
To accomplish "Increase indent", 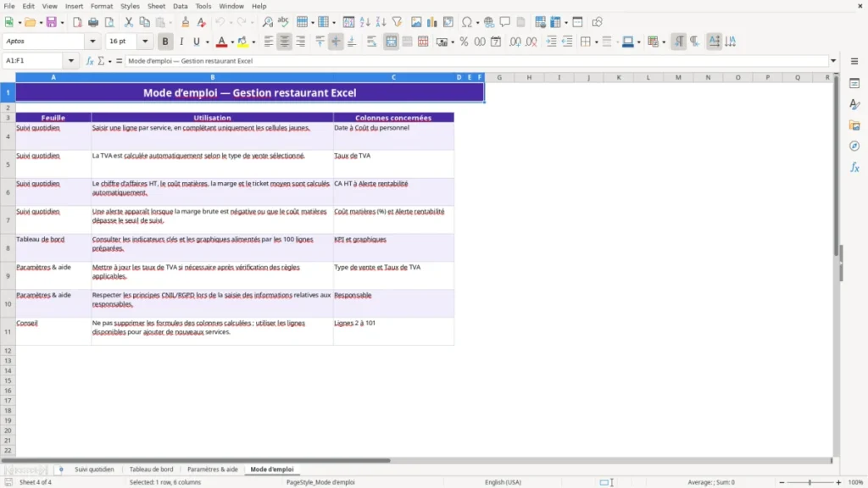I will click(x=551, y=42).
